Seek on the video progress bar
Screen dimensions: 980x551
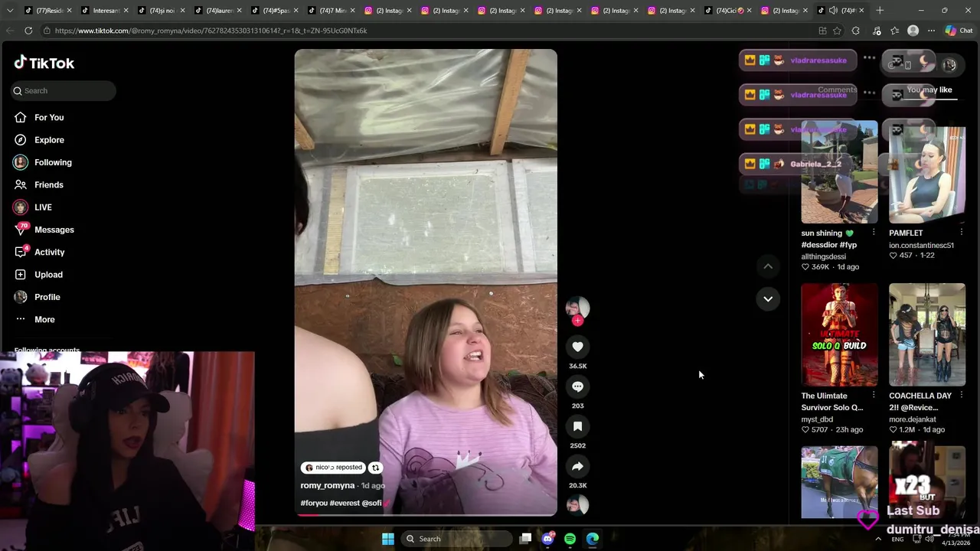pyautogui.click(x=426, y=514)
